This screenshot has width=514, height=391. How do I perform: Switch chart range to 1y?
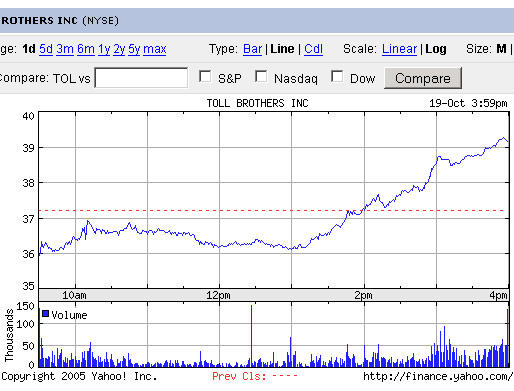(x=104, y=49)
